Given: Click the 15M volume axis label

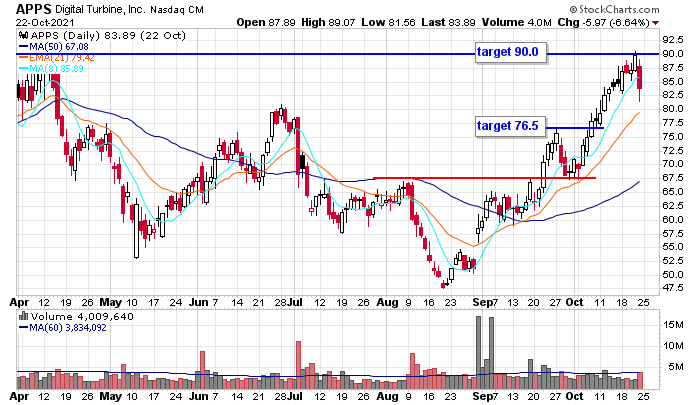Looking at the screenshot, I should point(673,325).
